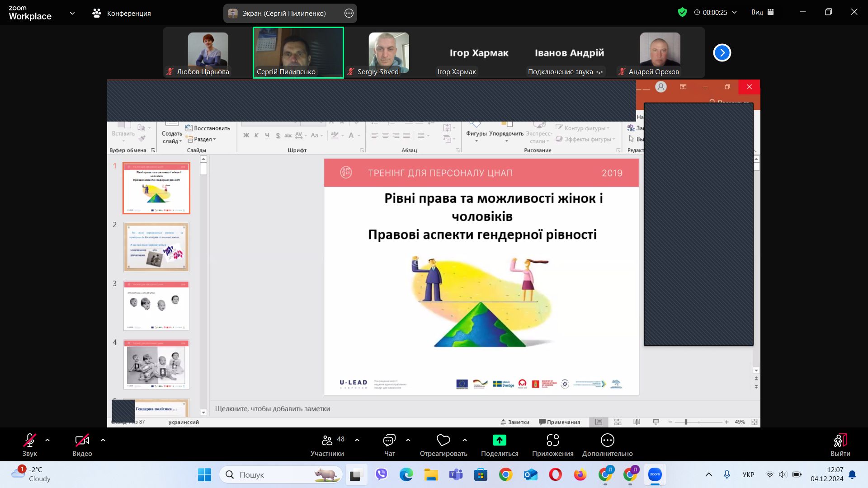Turn on the video camera
This screenshot has height=488, width=868.
pos(82,440)
